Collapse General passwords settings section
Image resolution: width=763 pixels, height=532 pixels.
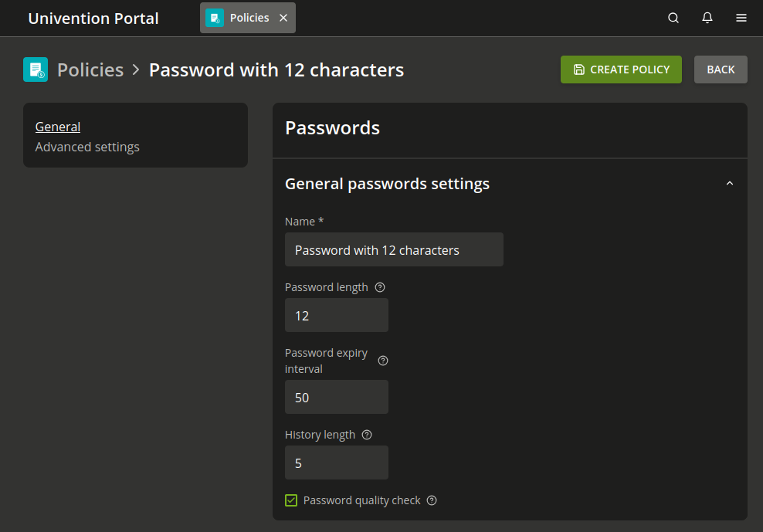tap(730, 184)
